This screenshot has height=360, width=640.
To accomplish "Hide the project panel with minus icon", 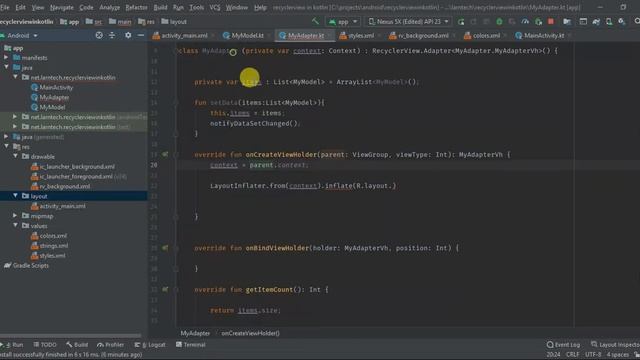I will 141,36.
